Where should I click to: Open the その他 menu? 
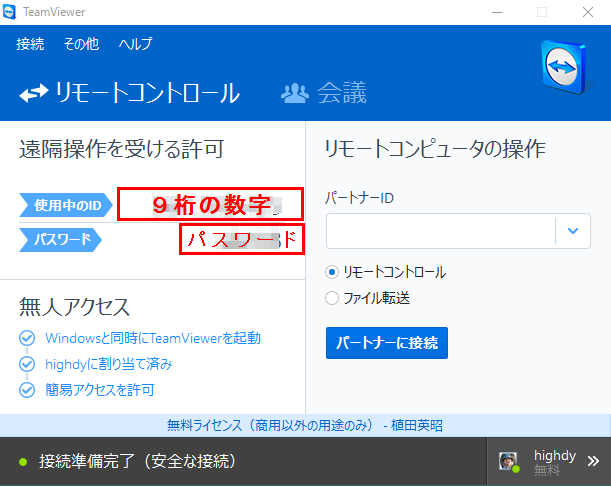(x=81, y=44)
